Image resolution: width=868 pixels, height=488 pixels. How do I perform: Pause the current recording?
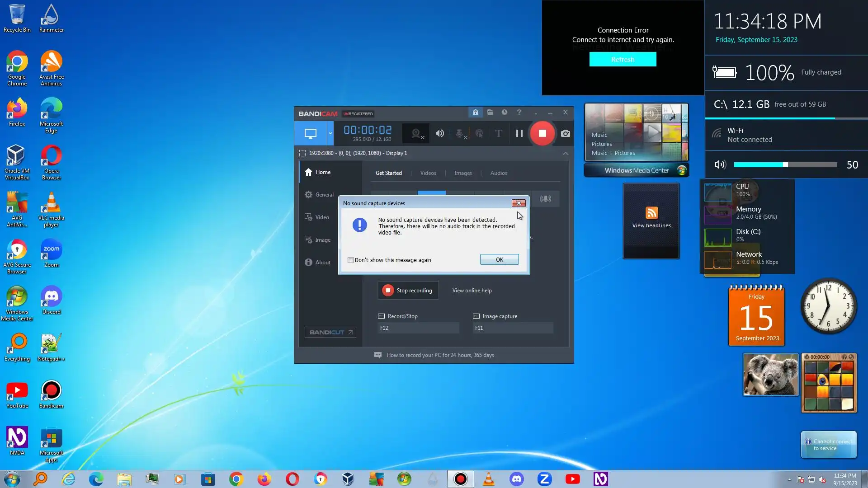519,133
